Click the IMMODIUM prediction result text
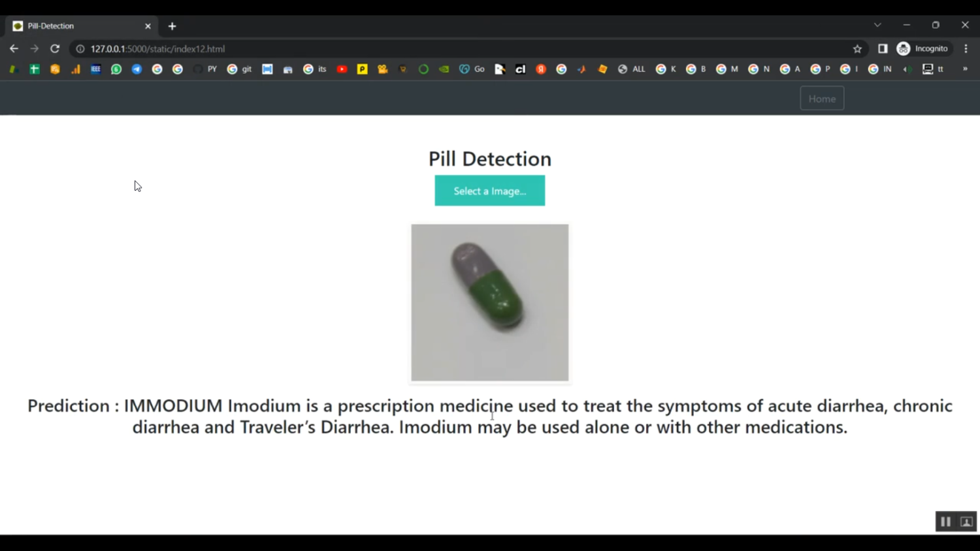 pyautogui.click(x=490, y=416)
